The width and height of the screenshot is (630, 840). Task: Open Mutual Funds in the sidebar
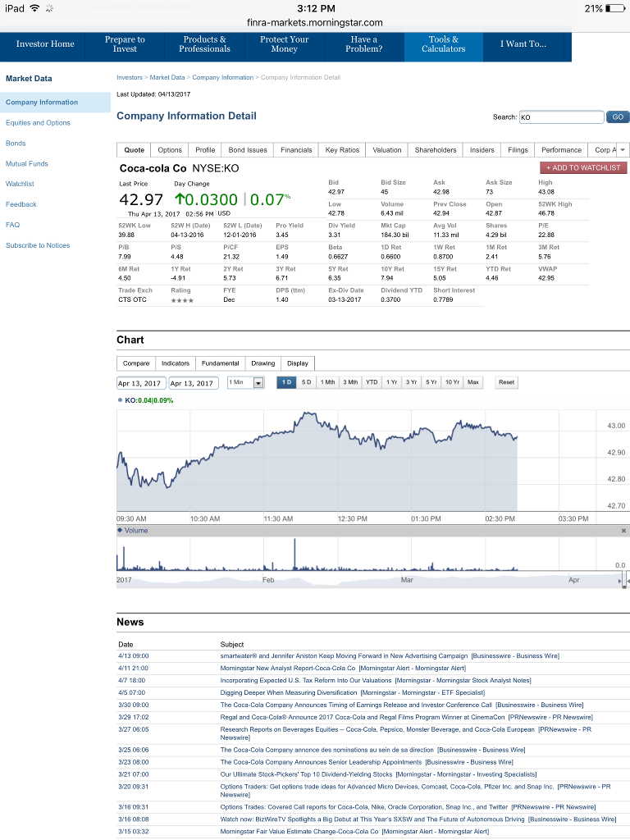pos(27,163)
